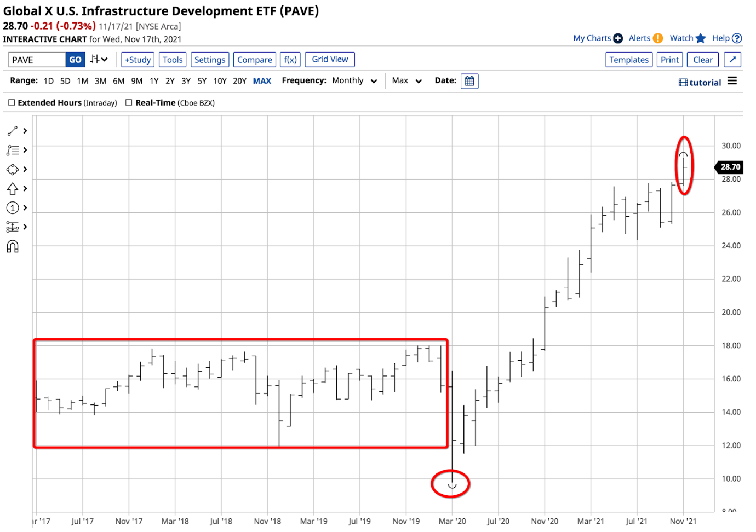Open the Templates button
Viewport: 756px width, 532px height.
[x=629, y=60]
